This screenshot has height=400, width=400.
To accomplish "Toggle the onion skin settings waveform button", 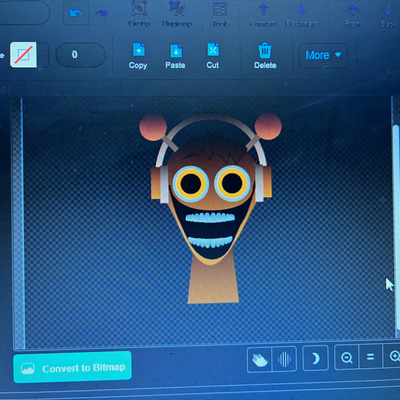I will click(x=284, y=359).
